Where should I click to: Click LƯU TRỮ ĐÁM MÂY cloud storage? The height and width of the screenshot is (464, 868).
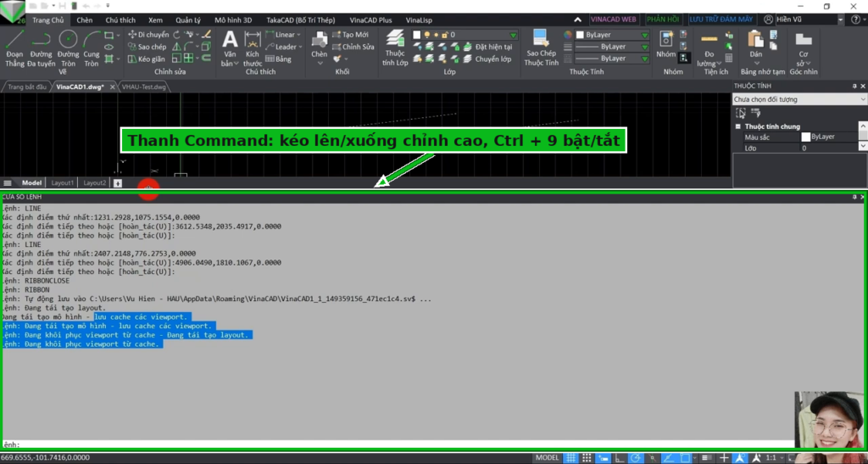[721, 20]
